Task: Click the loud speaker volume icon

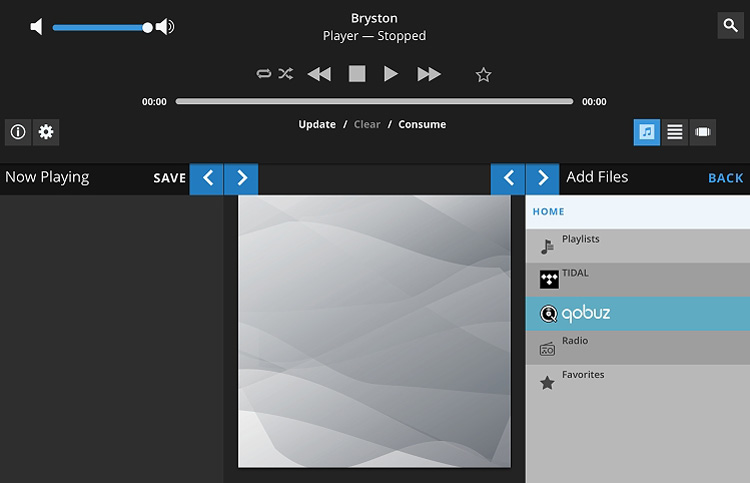Action: 165,27
